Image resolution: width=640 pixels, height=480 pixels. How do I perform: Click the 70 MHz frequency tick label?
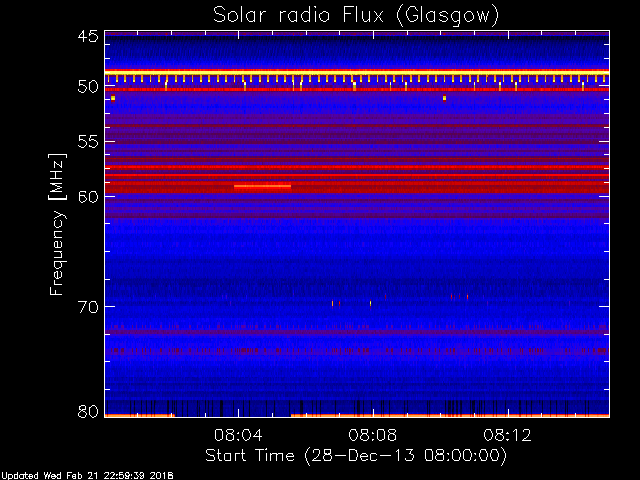coord(87,306)
